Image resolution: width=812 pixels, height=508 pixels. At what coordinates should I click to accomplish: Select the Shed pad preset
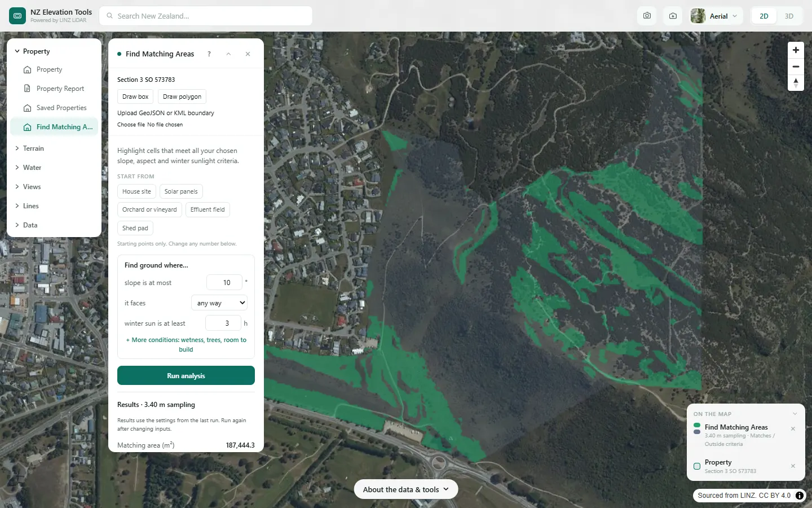pos(135,228)
